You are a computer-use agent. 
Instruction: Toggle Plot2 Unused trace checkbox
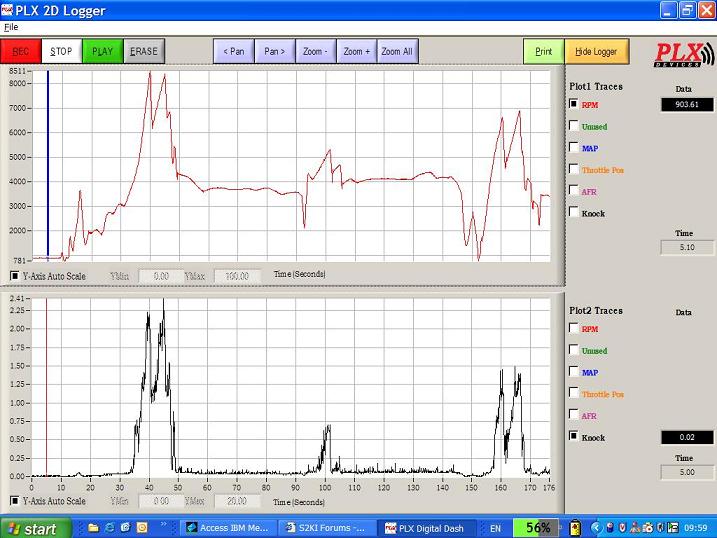[573, 349]
